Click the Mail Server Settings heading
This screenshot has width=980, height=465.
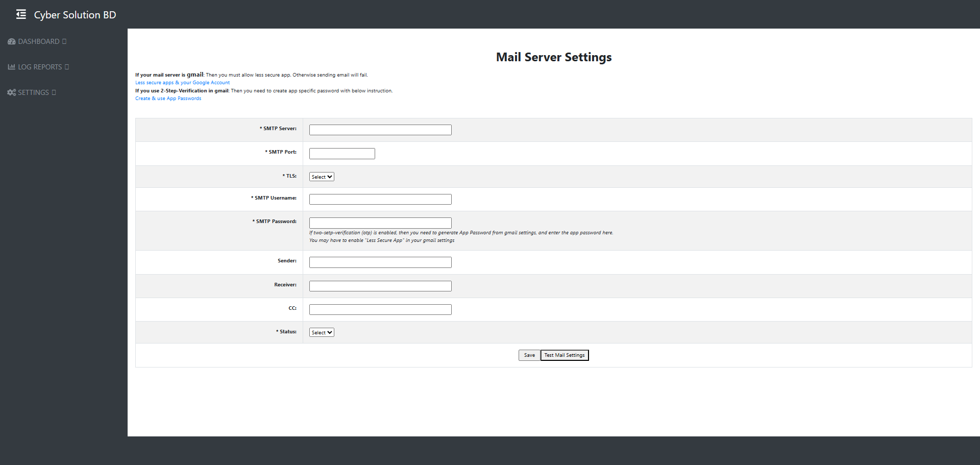click(554, 57)
